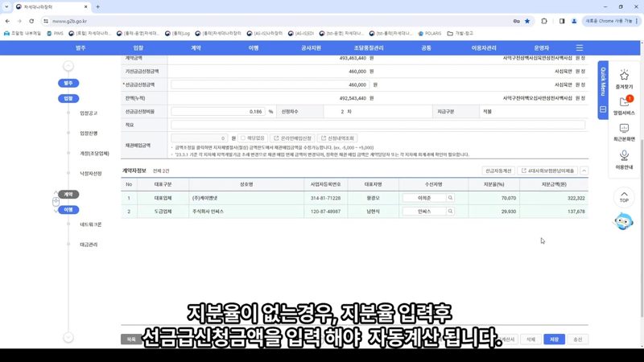
Task: Check the 해당없음 checkbox
Action: [x=243, y=138]
